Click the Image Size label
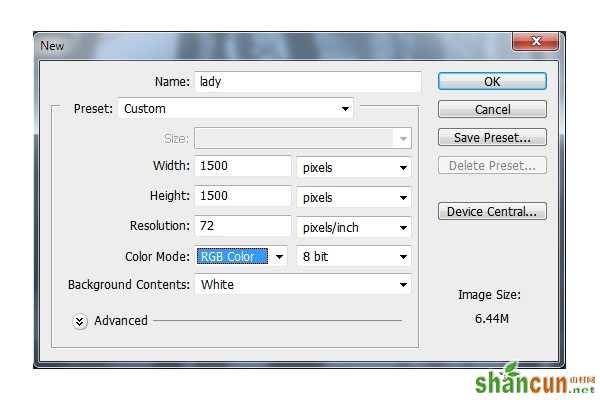Viewport: 600px width, 400px height. (x=489, y=295)
